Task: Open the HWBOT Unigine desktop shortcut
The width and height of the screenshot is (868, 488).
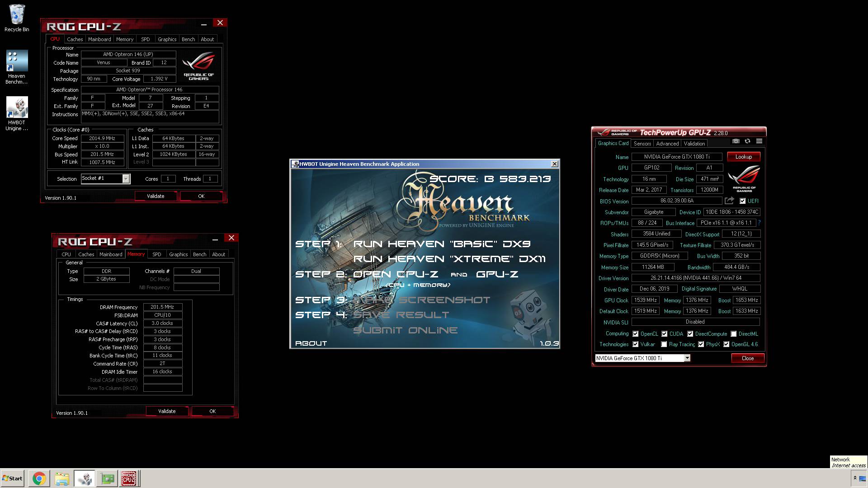Action: (17, 114)
